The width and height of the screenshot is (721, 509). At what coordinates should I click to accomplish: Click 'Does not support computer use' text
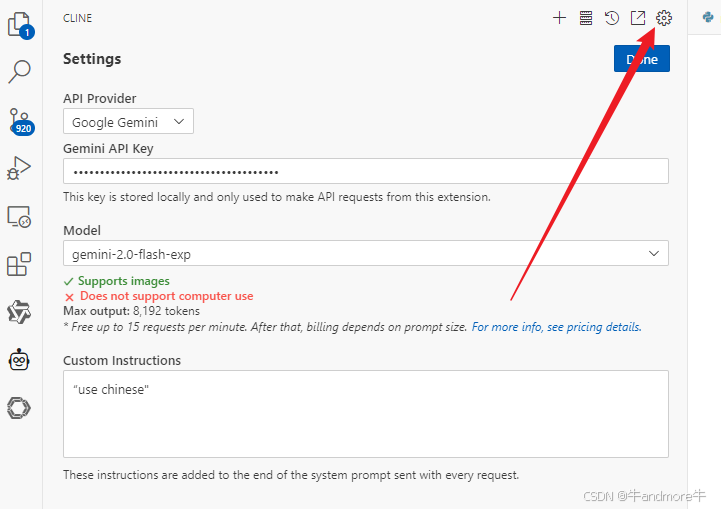(x=166, y=296)
